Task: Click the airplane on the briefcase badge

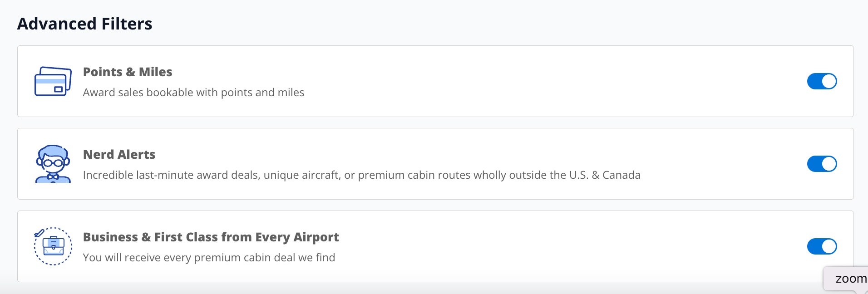Action: 39,232
